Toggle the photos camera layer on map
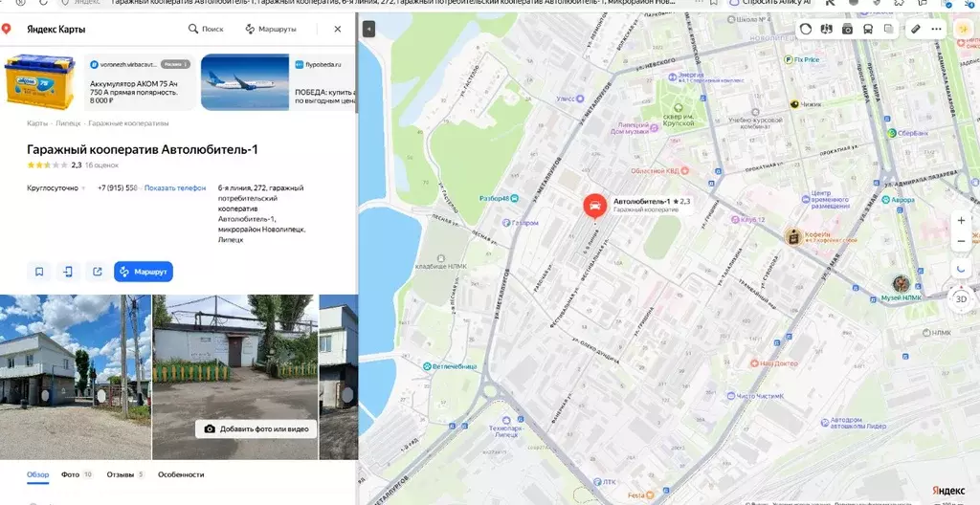 (x=848, y=29)
